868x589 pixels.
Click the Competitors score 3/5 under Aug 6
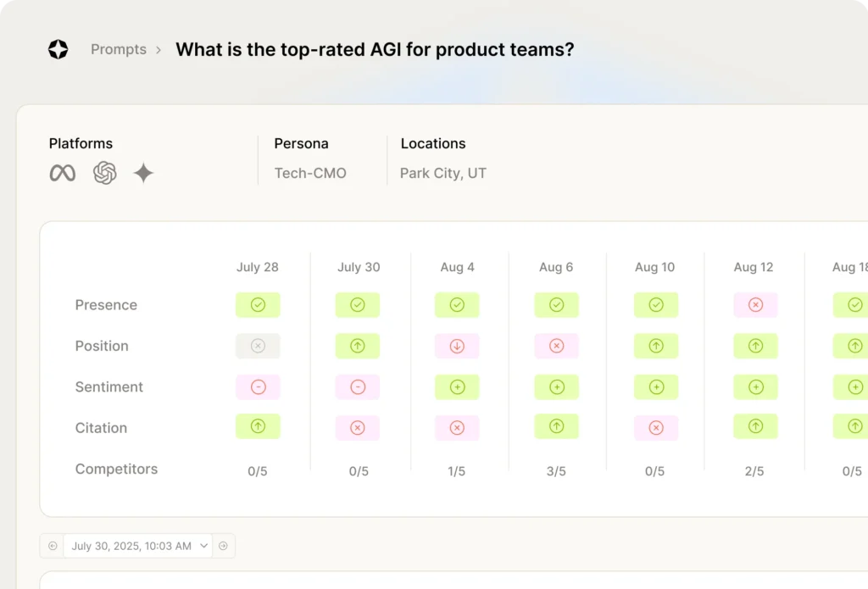pyautogui.click(x=556, y=471)
